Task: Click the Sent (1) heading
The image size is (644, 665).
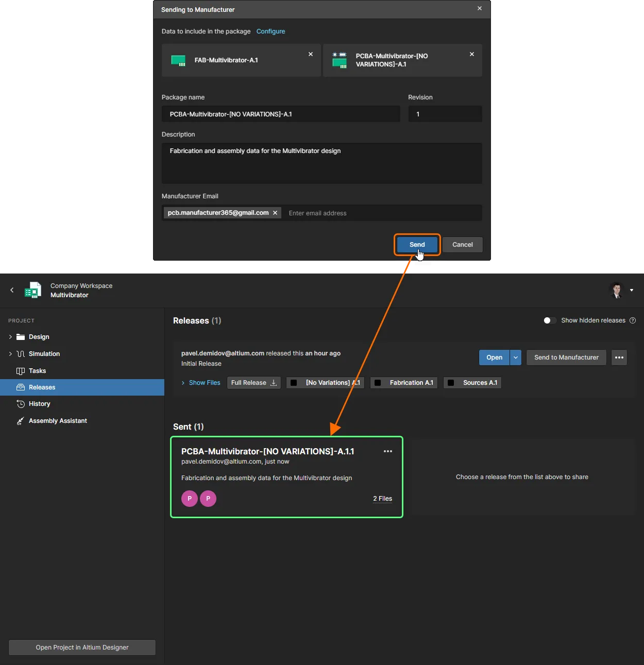Action: tap(189, 427)
